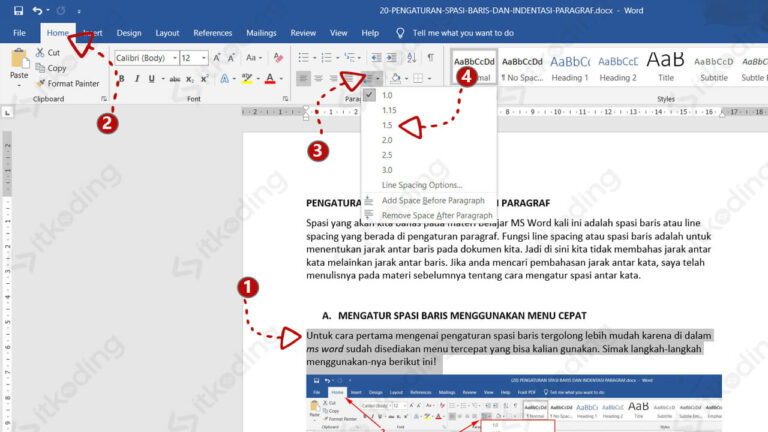Start a numbered list
The width and height of the screenshot is (768, 432).
(326, 58)
